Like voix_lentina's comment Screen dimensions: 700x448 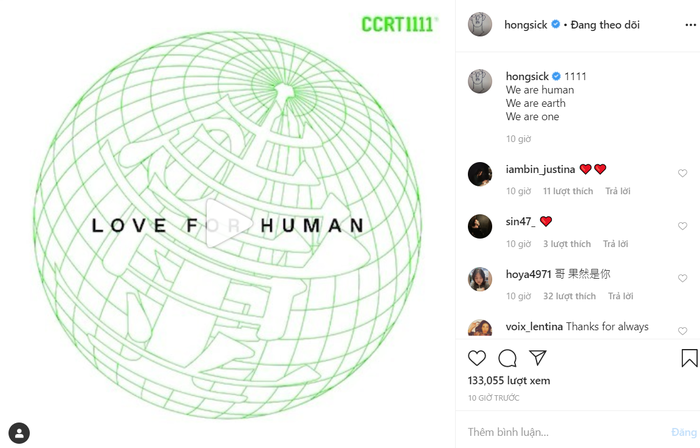(x=683, y=331)
